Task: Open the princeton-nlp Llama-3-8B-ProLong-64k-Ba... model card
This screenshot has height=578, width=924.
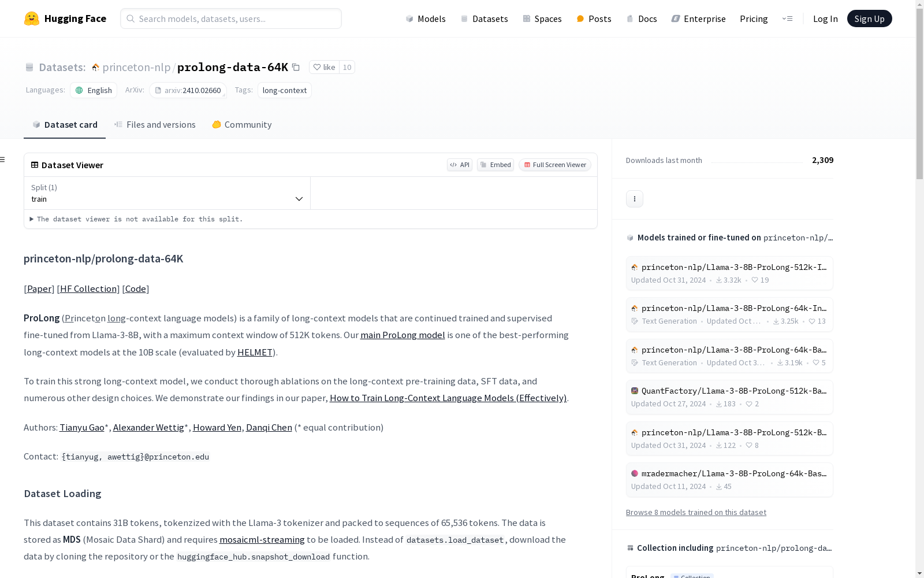Action: 729,356
